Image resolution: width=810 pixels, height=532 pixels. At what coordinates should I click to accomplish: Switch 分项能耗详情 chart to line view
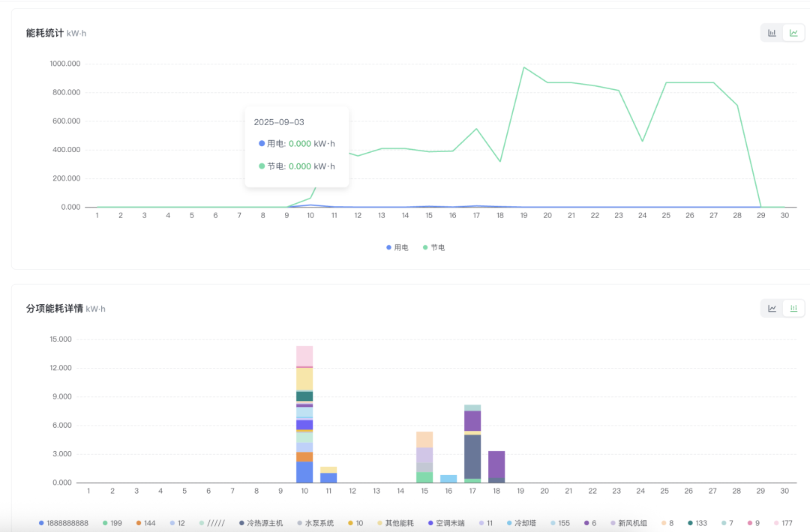click(x=772, y=309)
